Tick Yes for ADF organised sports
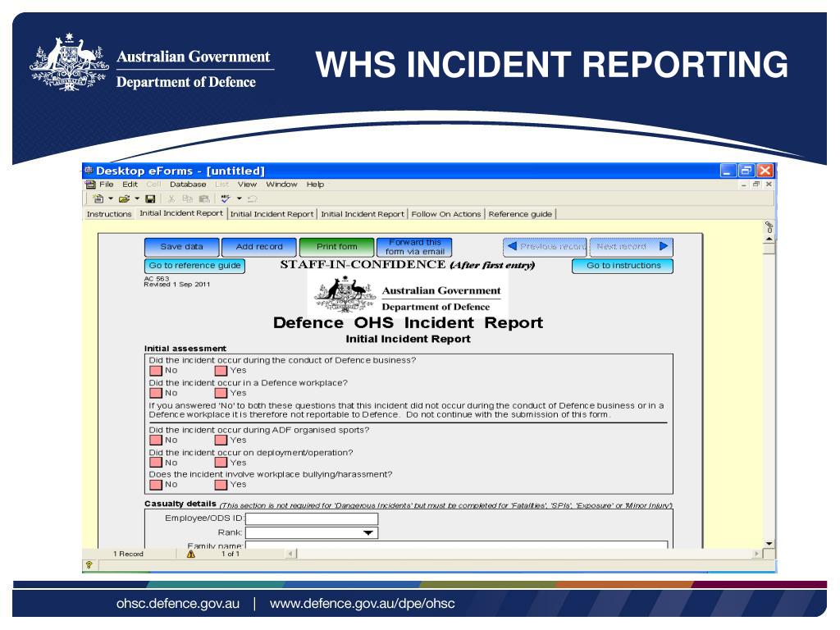Viewport: 840px width, 630px height. click(x=221, y=441)
